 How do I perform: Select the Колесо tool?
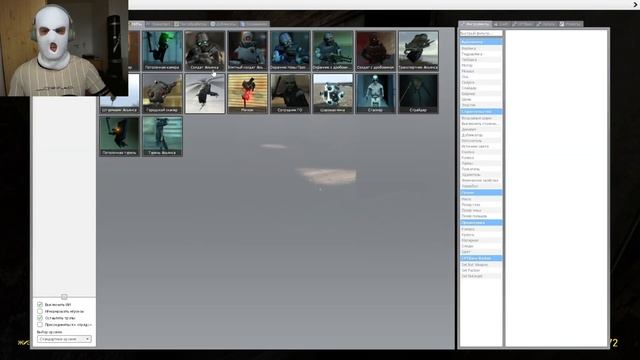click(481, 158)
